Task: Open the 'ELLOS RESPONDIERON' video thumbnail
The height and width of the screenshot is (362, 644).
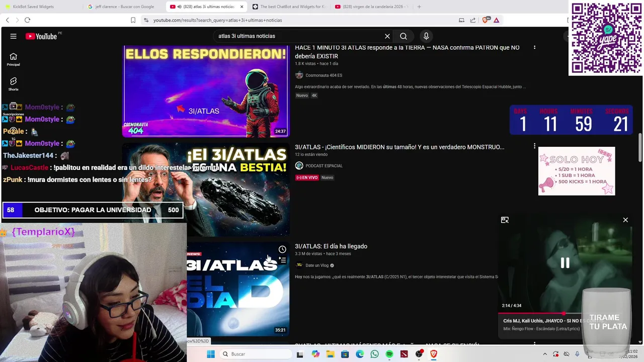Action: (x=206, y=91)
